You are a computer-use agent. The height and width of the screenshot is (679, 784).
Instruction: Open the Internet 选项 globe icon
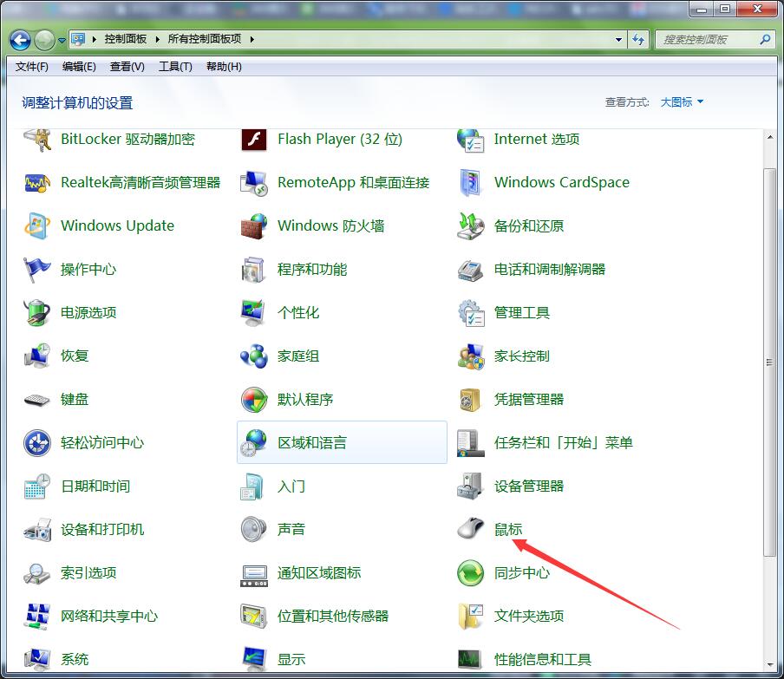pyautogui.click(x=471, y=140)
